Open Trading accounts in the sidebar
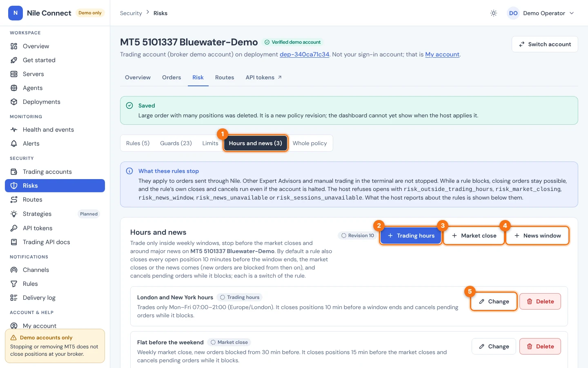 click(x=55, y=172)
